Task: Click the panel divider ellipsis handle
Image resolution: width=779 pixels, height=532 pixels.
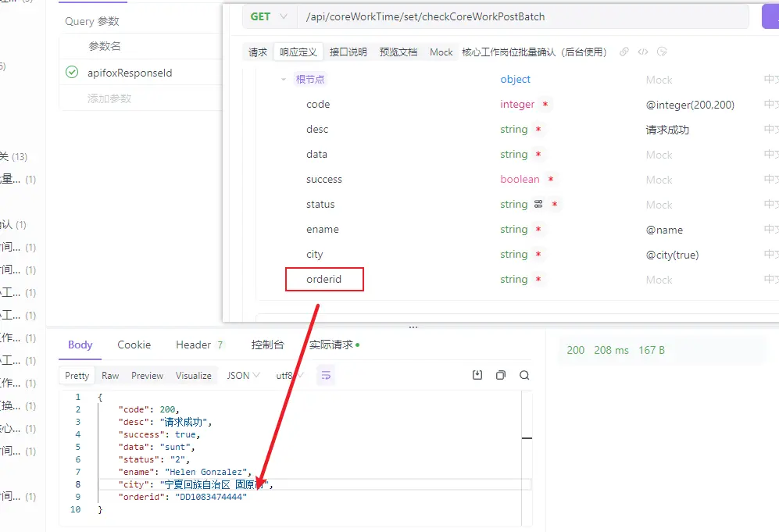Action: click(x=413, y=327)
